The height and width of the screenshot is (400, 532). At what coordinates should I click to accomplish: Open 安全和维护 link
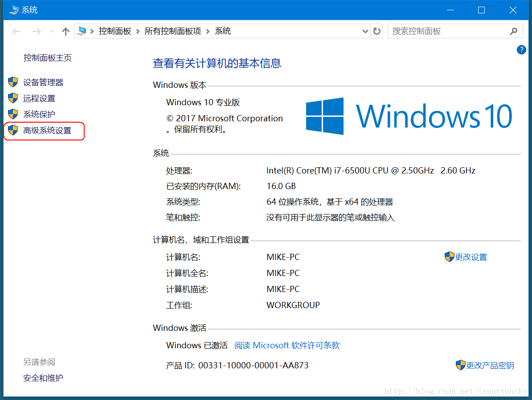pyautogui.click(x=43, y=378)
